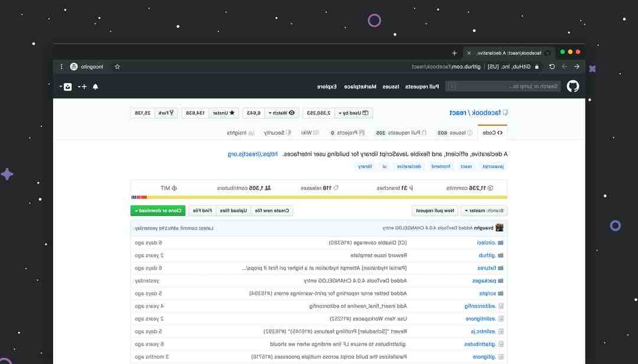Open the Chrome three-dot menu
Image resolution: width=638 pixels, height=364 pixels.
click(x=61, y=67)
